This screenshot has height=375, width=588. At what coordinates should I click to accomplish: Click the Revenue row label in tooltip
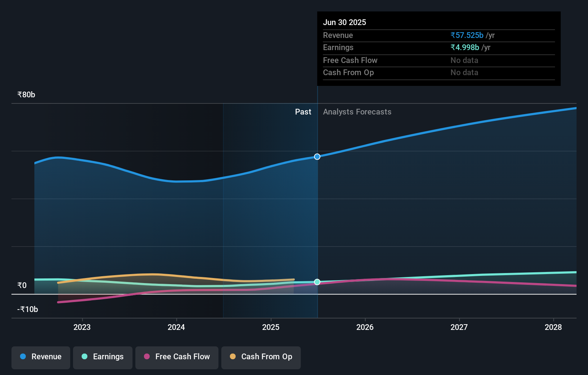coord(338,35)
